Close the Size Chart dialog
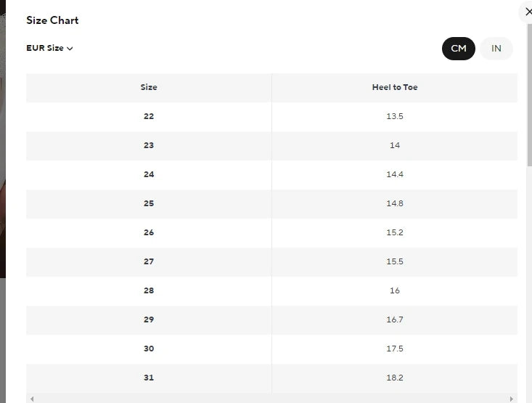This screenshot has width=532, height=403. (528, 12)
